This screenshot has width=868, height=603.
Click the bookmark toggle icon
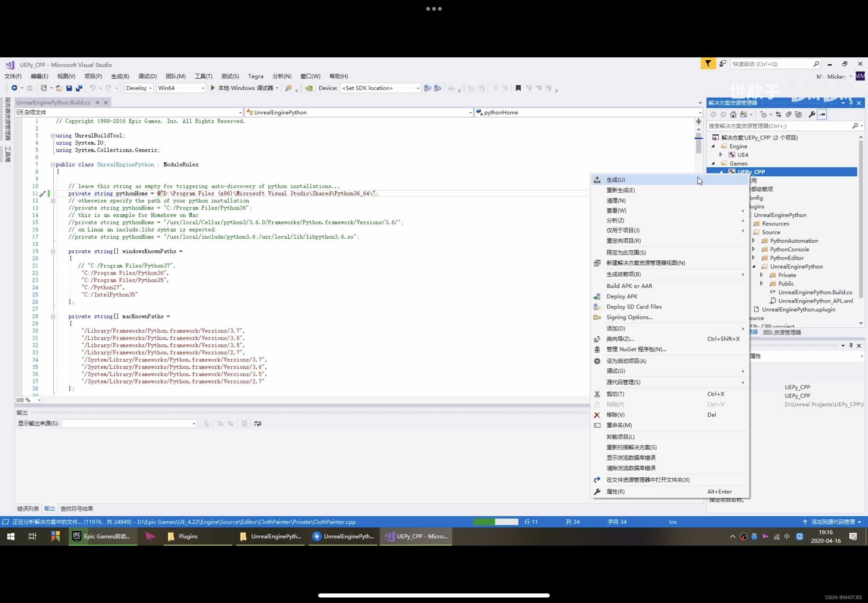click(518, 88)
